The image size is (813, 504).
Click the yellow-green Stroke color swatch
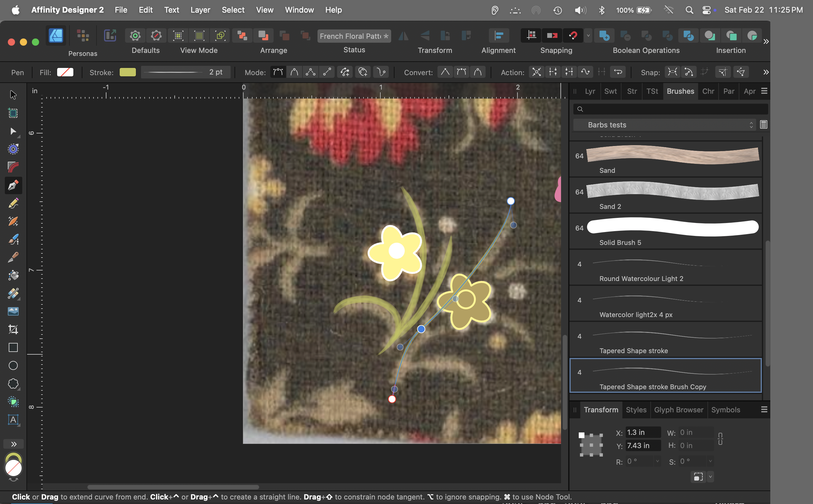pos(128,72)
